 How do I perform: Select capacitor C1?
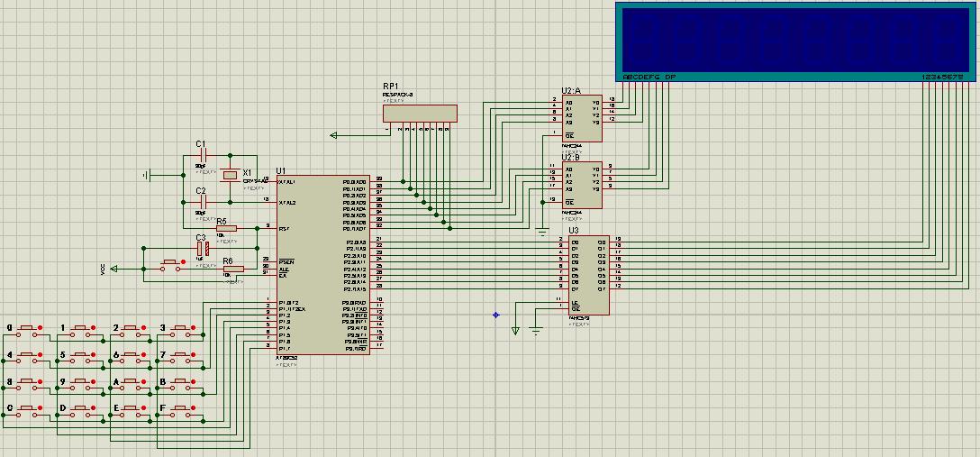tap(204, 157)
